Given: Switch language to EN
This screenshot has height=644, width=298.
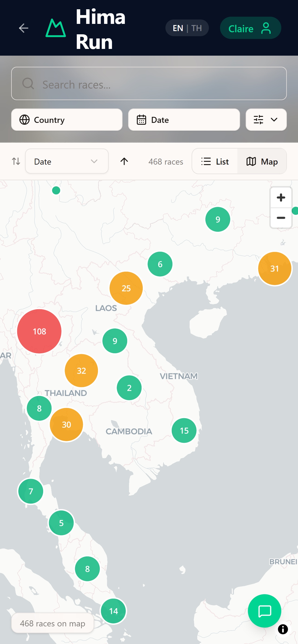Looking at the screenshot, I should coord(178,28).
